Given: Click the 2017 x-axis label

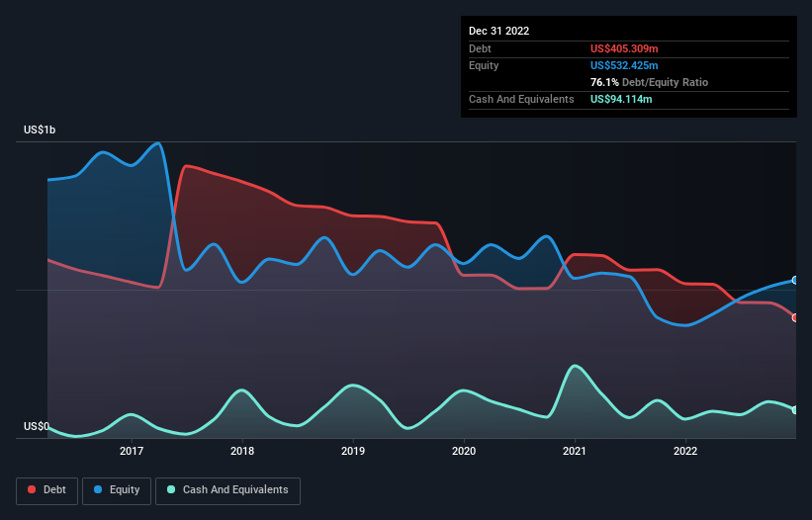Looking at the screenshot, I should pos(132,451).
